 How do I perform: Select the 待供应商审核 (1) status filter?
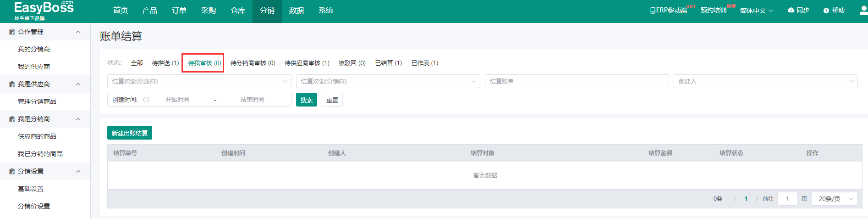pyautogui.click(x=307, y=63)
